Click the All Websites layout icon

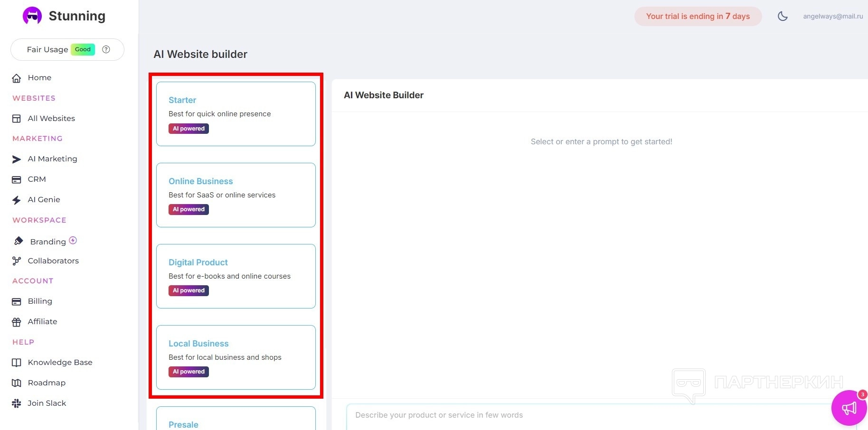pos(17,119)
